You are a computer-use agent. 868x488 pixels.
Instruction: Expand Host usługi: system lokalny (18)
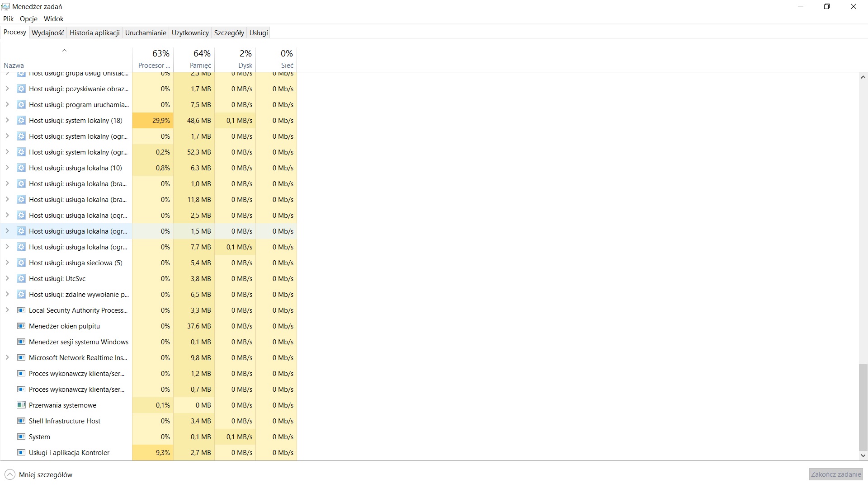(x=7, y=120)
